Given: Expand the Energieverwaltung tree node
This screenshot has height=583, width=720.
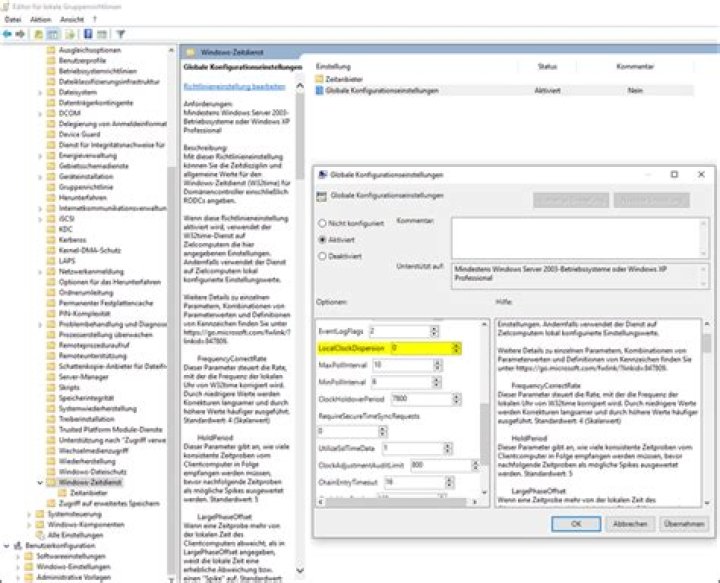Looking at the screenshot, I should click(40, 156).
